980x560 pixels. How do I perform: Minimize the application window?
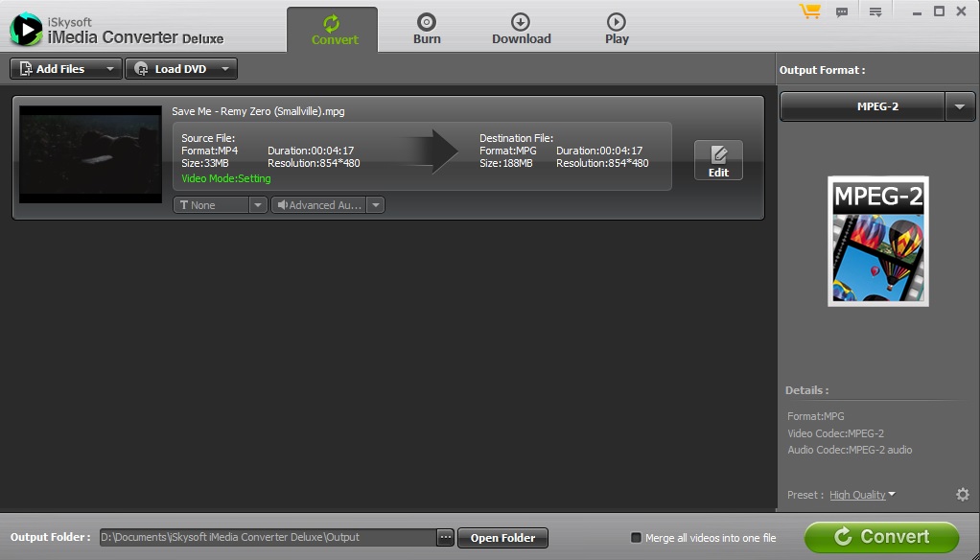(917, 12)
